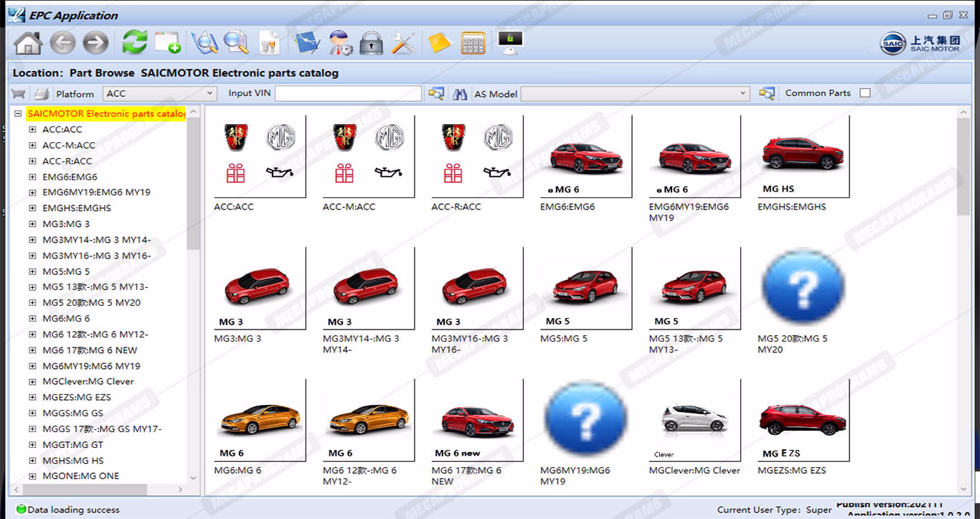Open the MGClever:MG Clever white car thumbnail
This screenshot has width=980, height=519.
tap(694, 421)
